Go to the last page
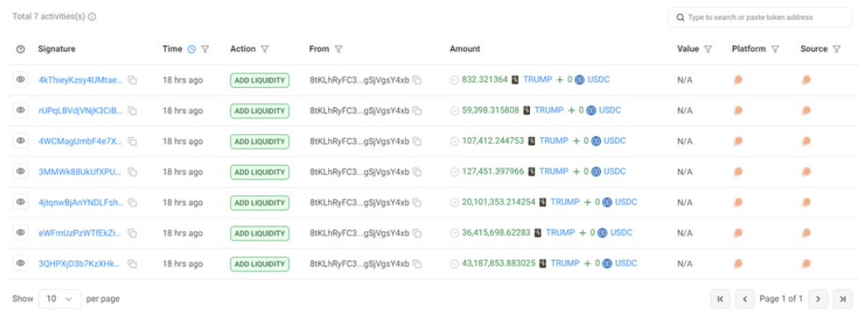Viewport: 868px width, 314px height. (x=842, y=298)
